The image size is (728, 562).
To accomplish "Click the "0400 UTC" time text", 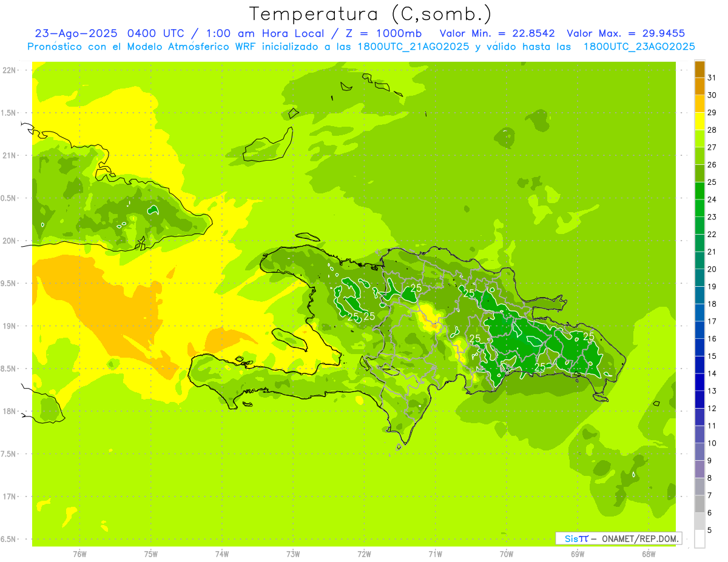I will 155,33.
